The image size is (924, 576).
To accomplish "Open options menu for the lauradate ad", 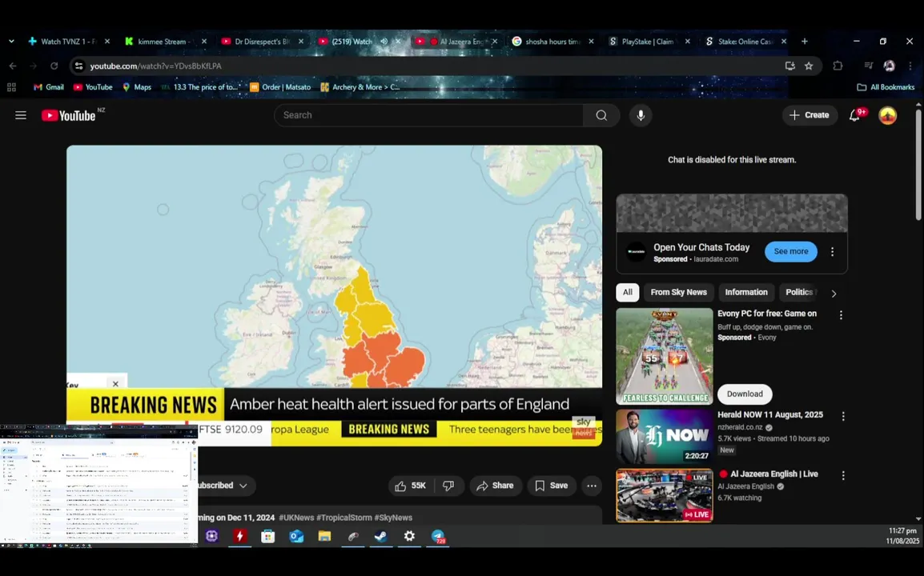I will [x=832, y=252].
